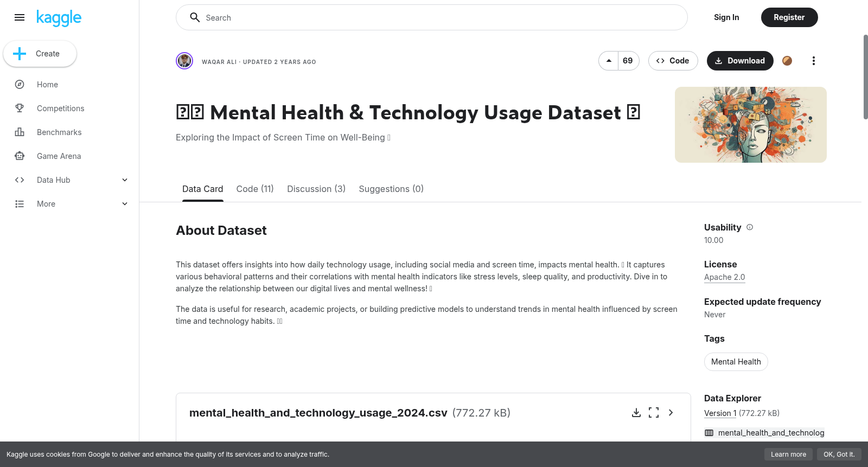Open the Version 1 link
868x467 pixels.
pyautogui.click(x=720, y=413)
